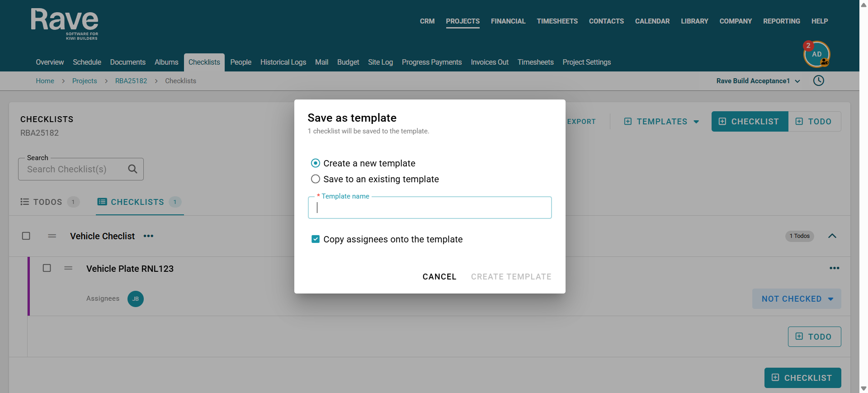
Task: Tick the Vehicle Checlist checkbox
Action: click(x=26, y=236)
